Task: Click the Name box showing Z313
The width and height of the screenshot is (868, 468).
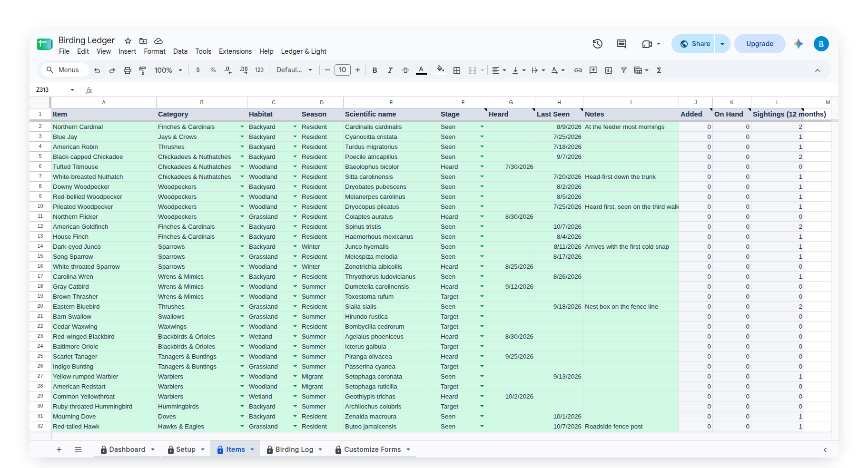Action: [49, 89]
